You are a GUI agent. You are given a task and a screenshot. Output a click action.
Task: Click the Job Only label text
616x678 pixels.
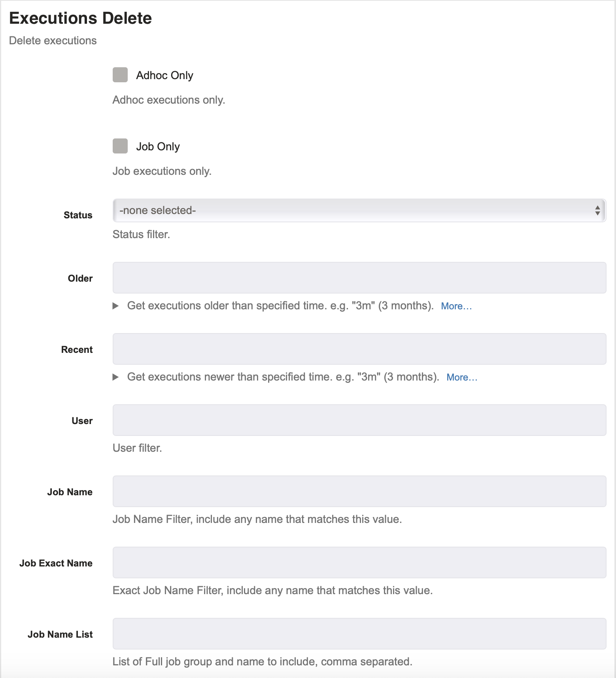pos(158,146)
